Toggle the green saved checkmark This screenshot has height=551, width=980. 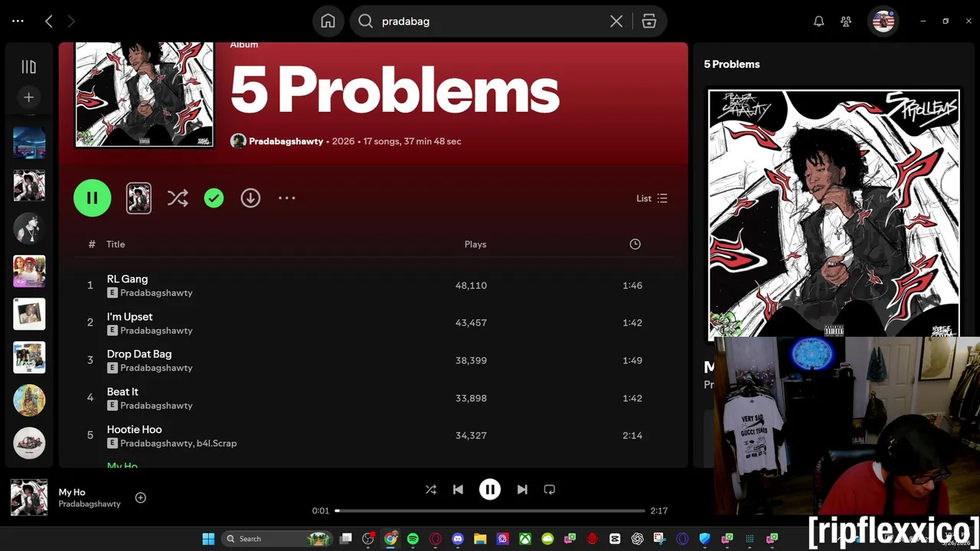point(214,198)
